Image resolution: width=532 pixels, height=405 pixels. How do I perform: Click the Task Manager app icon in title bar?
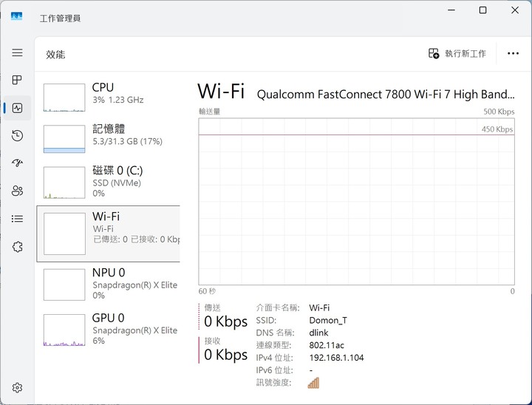coord(16,16)
